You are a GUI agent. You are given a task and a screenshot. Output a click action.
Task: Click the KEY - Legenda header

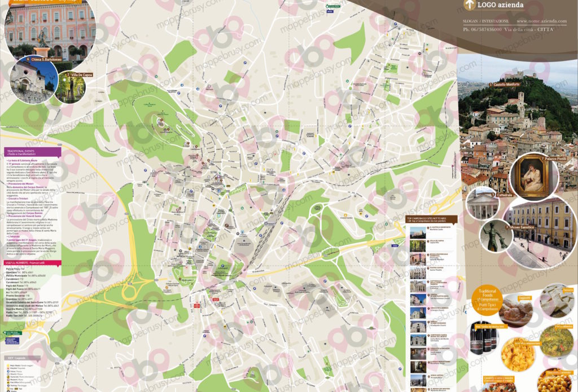(20, 358)
